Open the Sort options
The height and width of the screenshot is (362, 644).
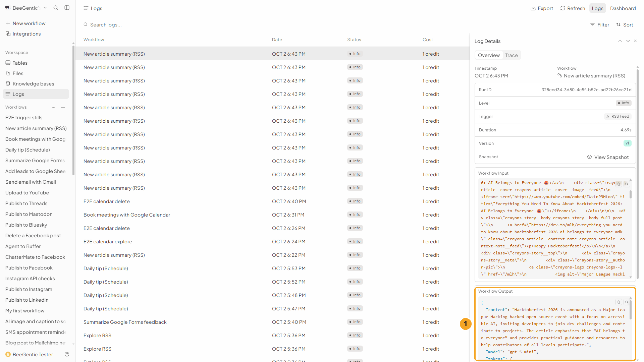pos(625,25)
